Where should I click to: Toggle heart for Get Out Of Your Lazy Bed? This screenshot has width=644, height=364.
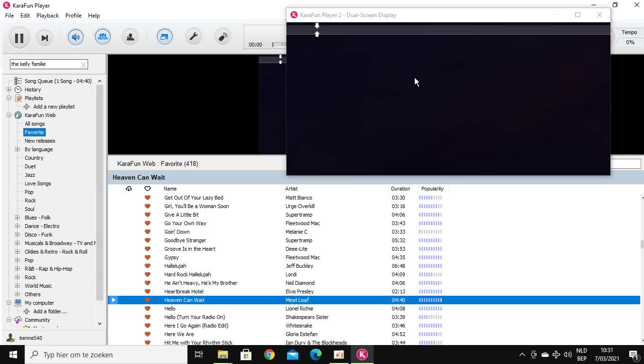147,198
